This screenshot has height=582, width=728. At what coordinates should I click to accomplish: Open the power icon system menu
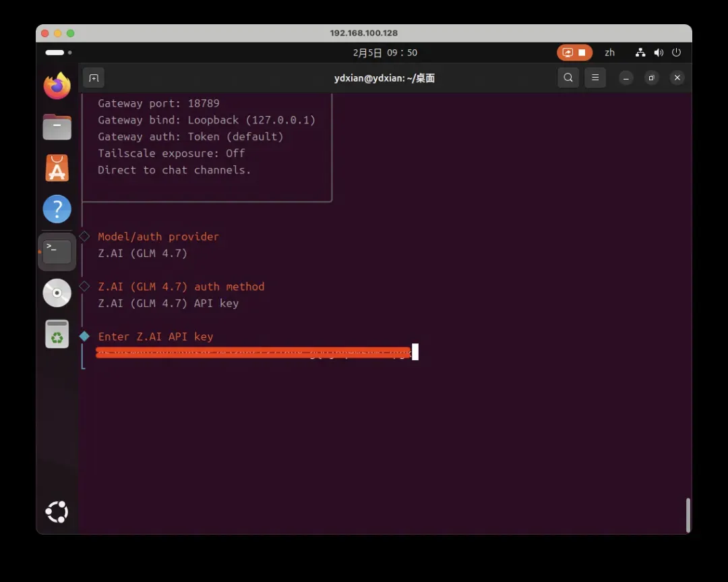676,53
